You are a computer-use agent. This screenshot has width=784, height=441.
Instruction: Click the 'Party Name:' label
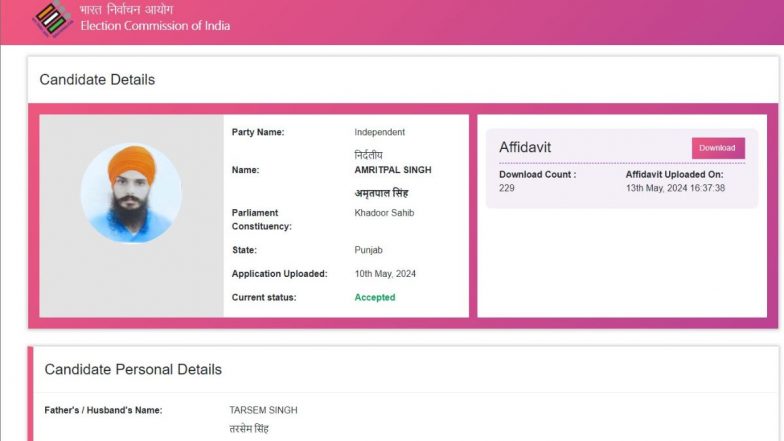pos(258,132)
